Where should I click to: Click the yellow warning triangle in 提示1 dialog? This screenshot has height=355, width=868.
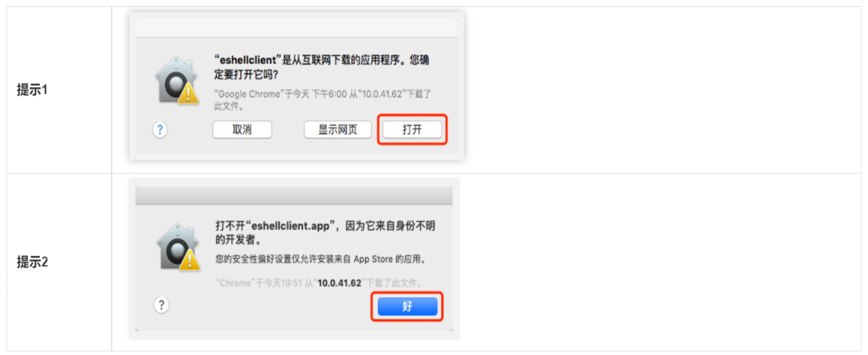click(x=188, y=94)
